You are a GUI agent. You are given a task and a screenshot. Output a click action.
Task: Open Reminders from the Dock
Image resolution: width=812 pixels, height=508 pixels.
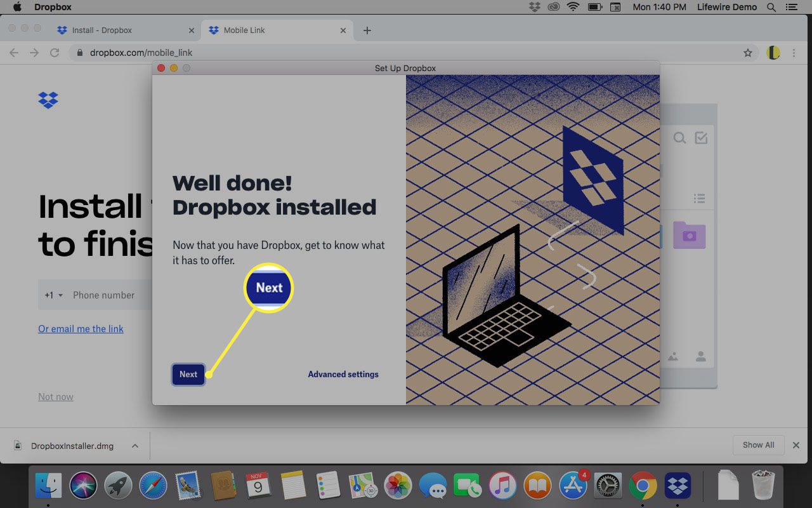coord(328,486)
